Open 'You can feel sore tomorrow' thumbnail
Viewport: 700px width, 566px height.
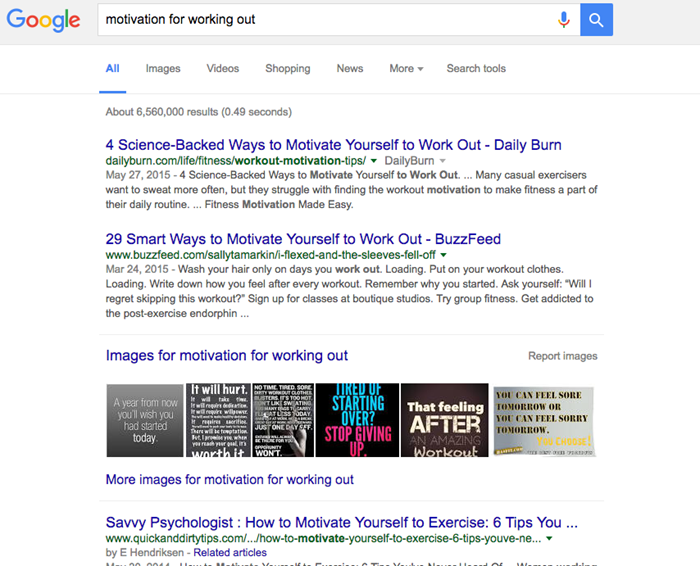tap(544, 421)
